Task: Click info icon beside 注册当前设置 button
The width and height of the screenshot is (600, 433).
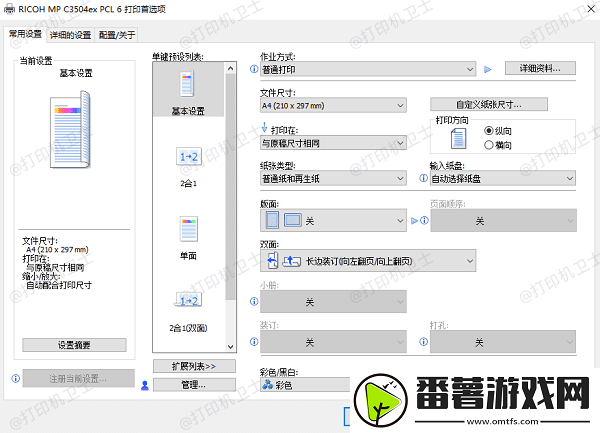Action: tap(16, 378)
